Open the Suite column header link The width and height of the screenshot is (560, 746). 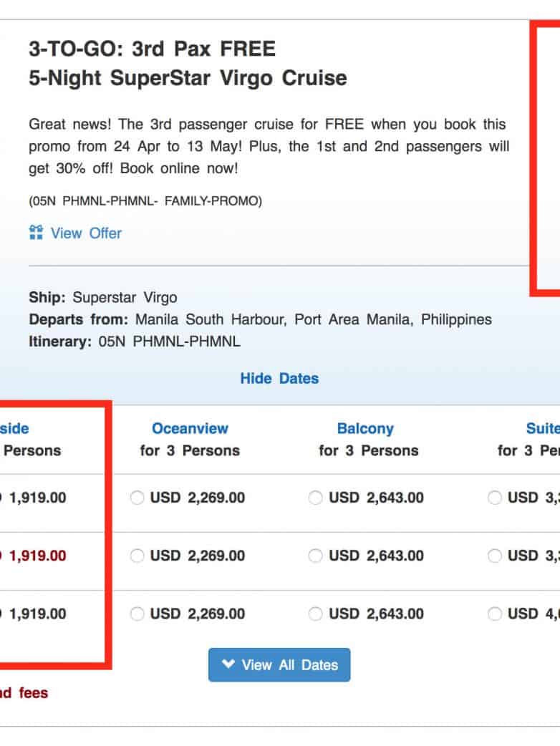[543, 429]
